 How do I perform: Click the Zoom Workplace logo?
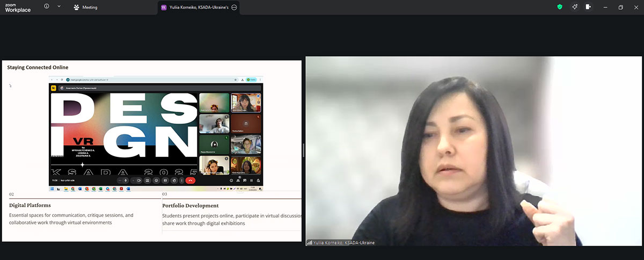(x=18, y=7)
